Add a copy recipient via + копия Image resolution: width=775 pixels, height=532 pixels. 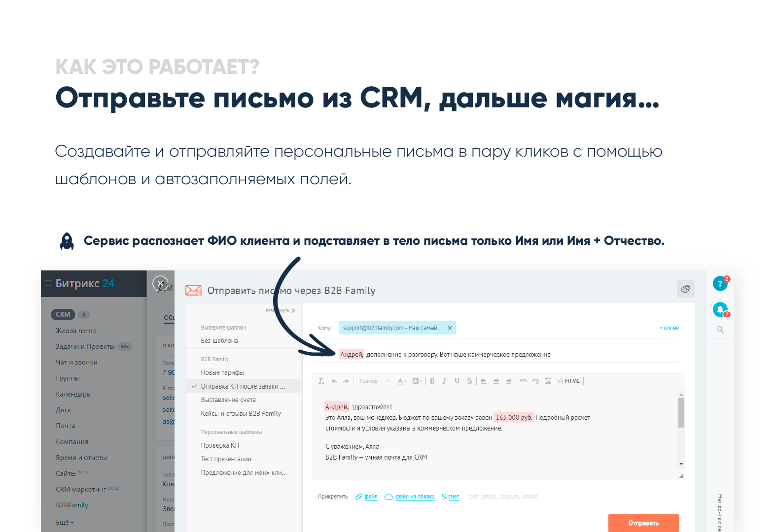coord(669,328)
